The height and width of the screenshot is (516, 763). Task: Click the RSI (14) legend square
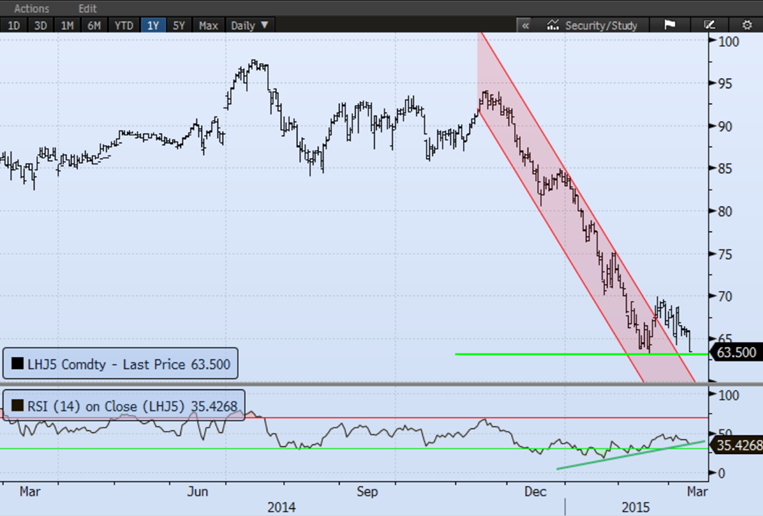tap(18, 406)
